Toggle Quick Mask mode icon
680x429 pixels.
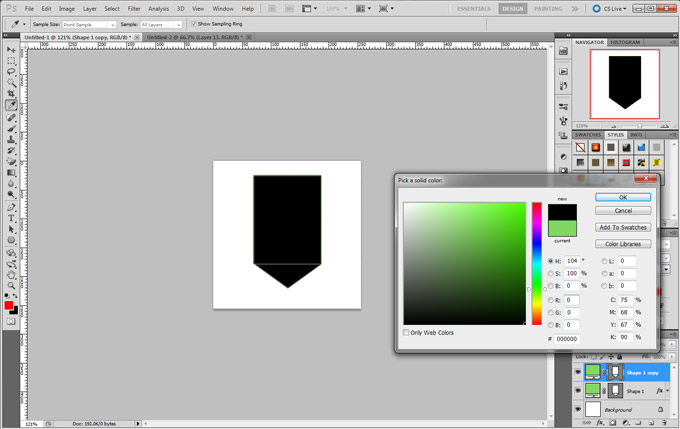[11, 321]
